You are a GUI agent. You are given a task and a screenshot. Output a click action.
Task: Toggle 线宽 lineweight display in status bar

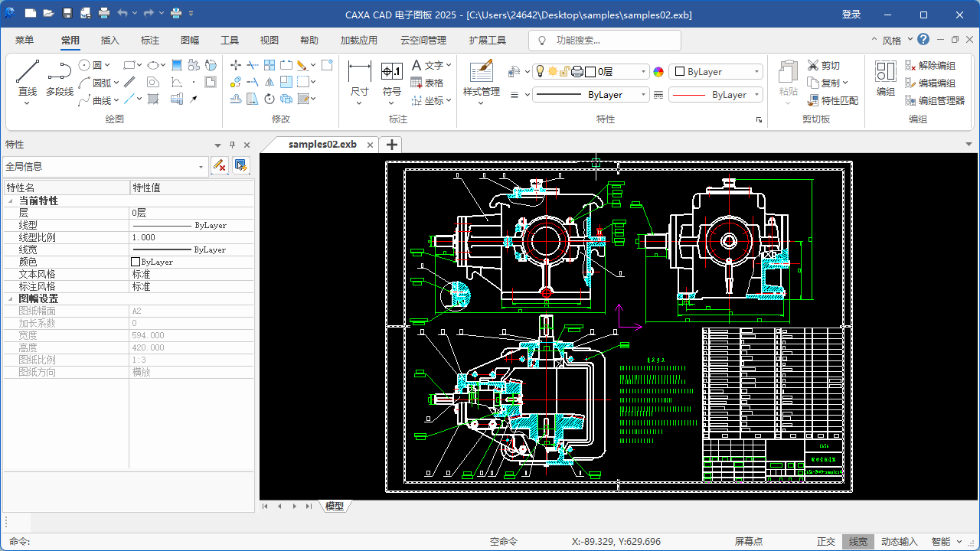[x=858, y=542]
